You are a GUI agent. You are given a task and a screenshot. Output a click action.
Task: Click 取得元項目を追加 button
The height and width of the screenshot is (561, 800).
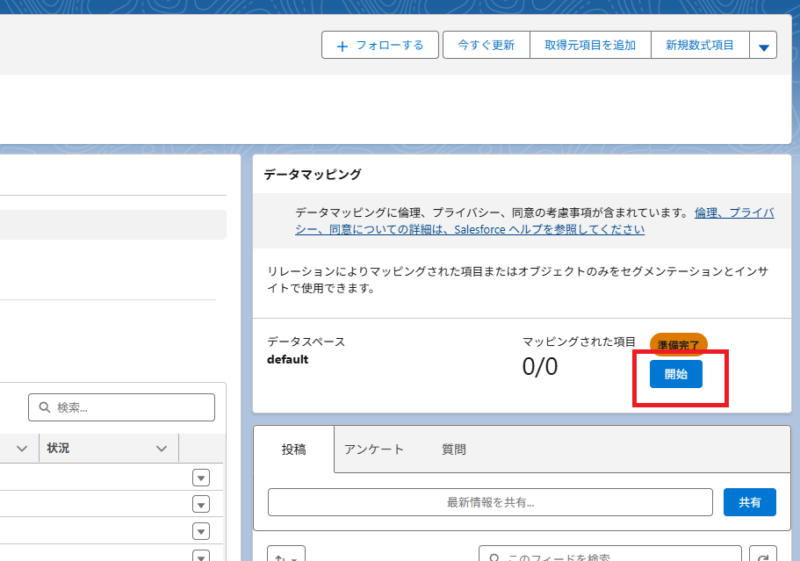590,45
